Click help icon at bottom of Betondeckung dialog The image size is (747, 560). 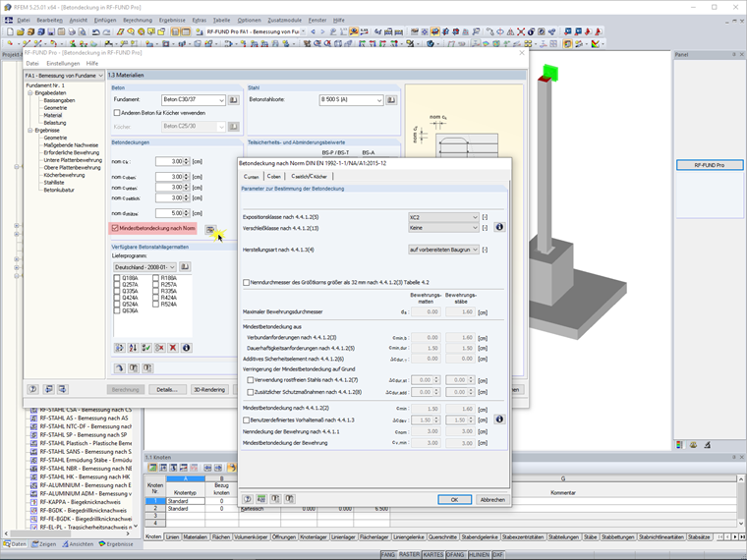pos(248,499)
